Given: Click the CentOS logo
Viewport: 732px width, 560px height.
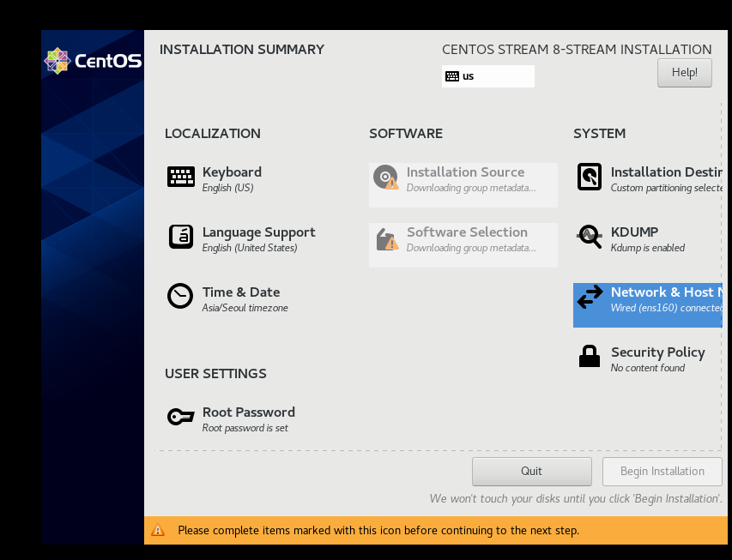Looking at the screenshot, I should (x=93, y=61).
